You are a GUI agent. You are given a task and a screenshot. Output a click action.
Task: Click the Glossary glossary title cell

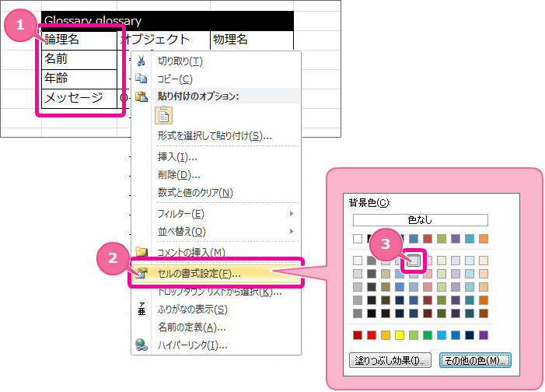click(167, 21)
